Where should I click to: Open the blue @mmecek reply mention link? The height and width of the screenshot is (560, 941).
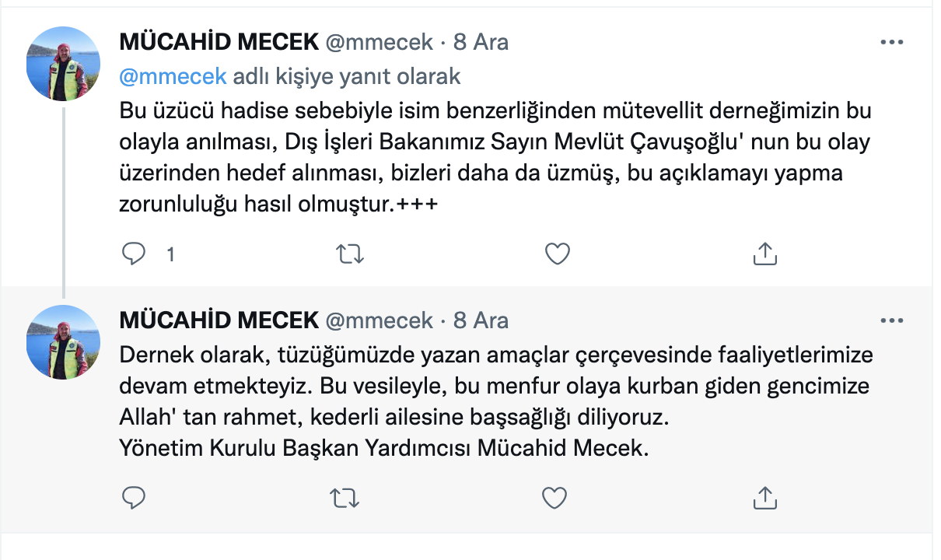point(173,76)
